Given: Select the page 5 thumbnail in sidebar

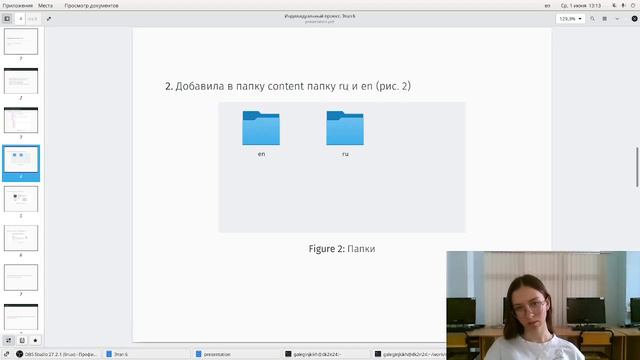Looking at the screenshot, I should (21, 199).
